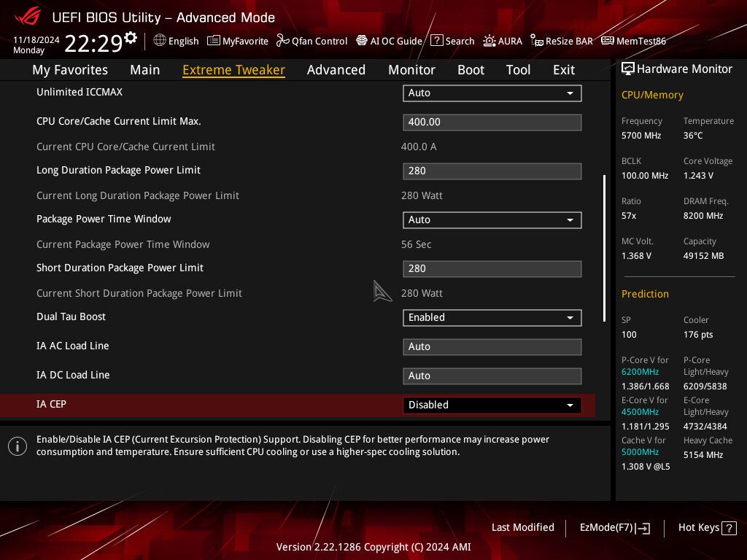This screenshot has width=747, height=560.
Task: Click the 1.243 V core voltage value
Action: [698, 176]
